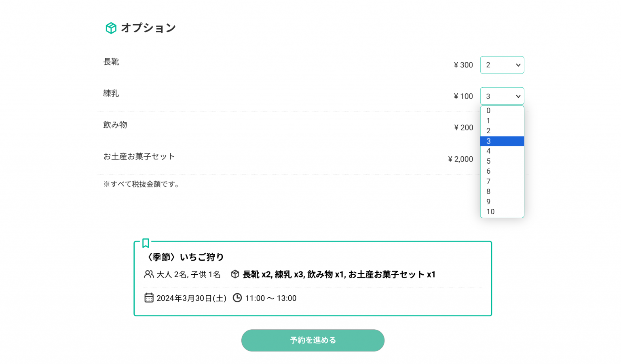Pick 9 from the quantity list
The image size is (621, 364).
click(502, 202)
